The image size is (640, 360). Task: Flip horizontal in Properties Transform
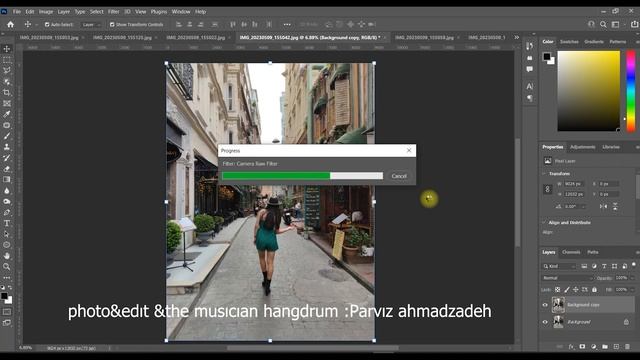click(x=603, y=207)
